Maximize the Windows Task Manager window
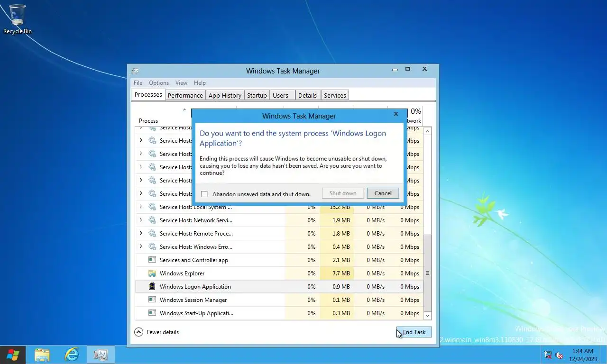The height and width of the screenshot is (364, 607). 407,69
